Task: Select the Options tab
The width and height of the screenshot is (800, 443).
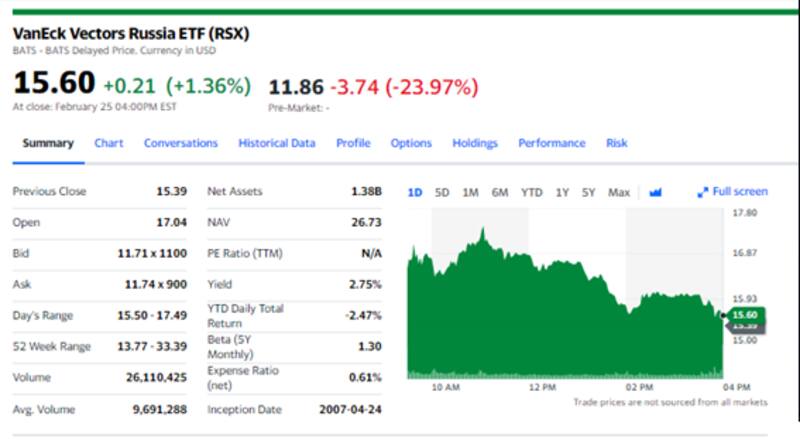Action: (x=411, y=143)
